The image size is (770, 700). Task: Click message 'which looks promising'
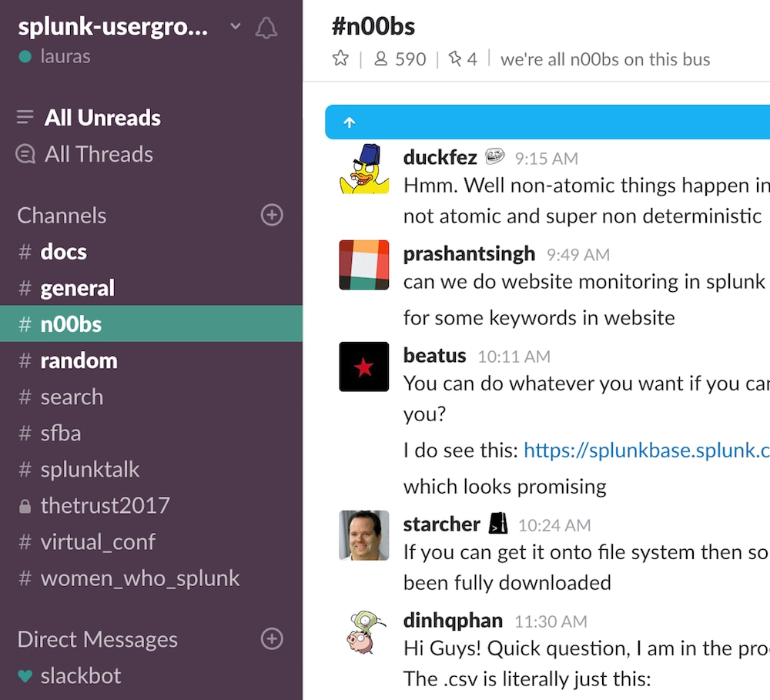coord(505,487)
